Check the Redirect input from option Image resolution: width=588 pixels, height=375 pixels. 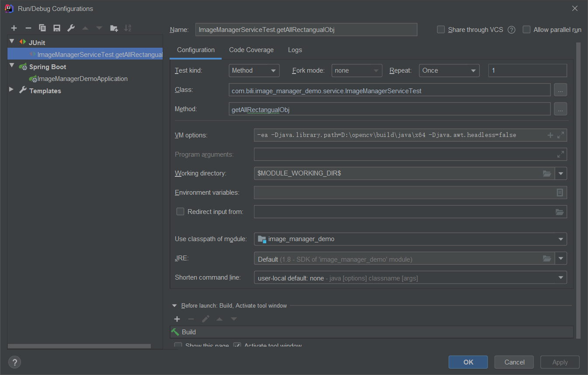click(x=180, y=212)
